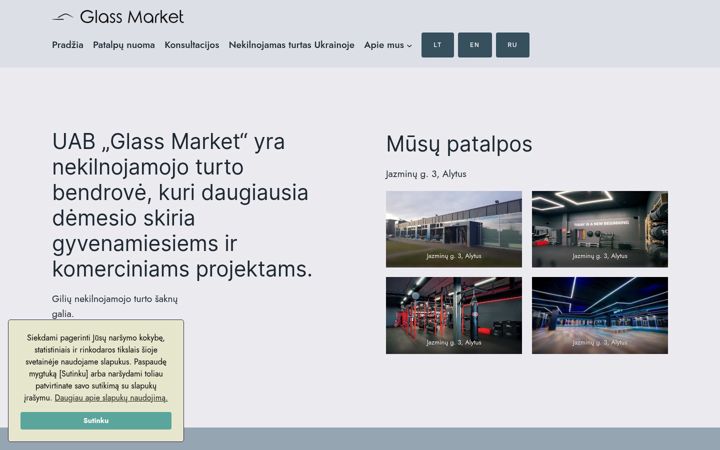Switch language to EN

pos(475,45)
